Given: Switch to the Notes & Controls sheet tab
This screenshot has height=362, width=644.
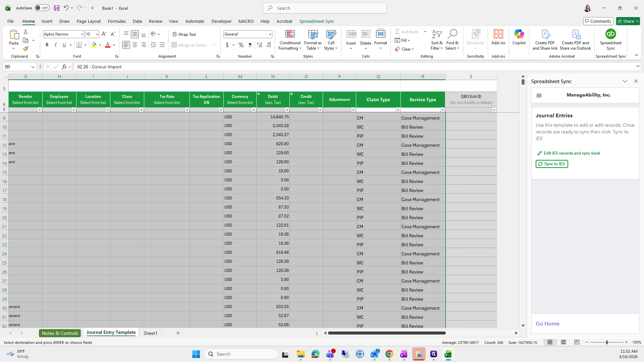Looking at the screenshot, I should [60, 333].
